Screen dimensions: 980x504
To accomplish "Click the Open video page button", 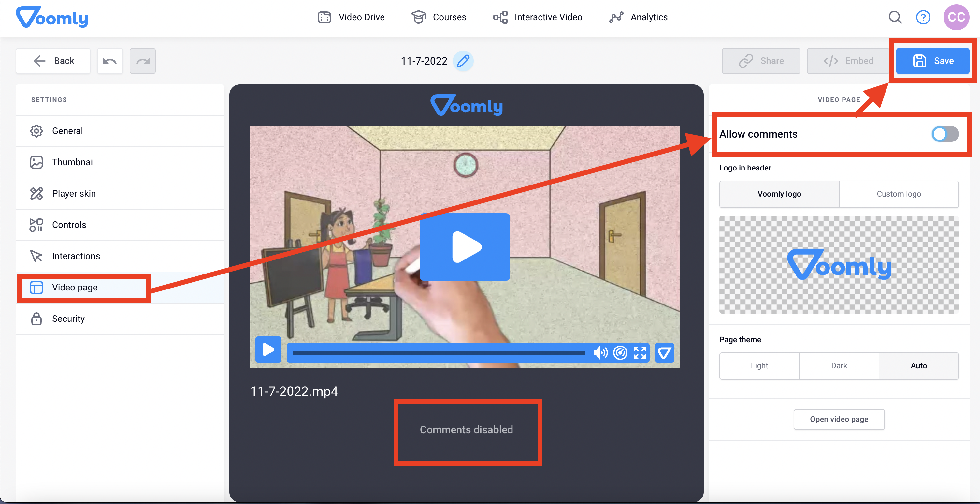I will coord(839,419).
